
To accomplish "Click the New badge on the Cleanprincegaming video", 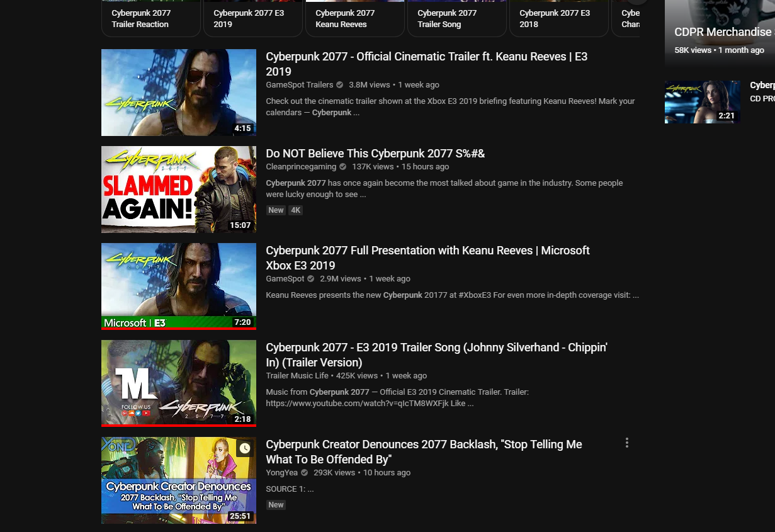I will [276, 210].
